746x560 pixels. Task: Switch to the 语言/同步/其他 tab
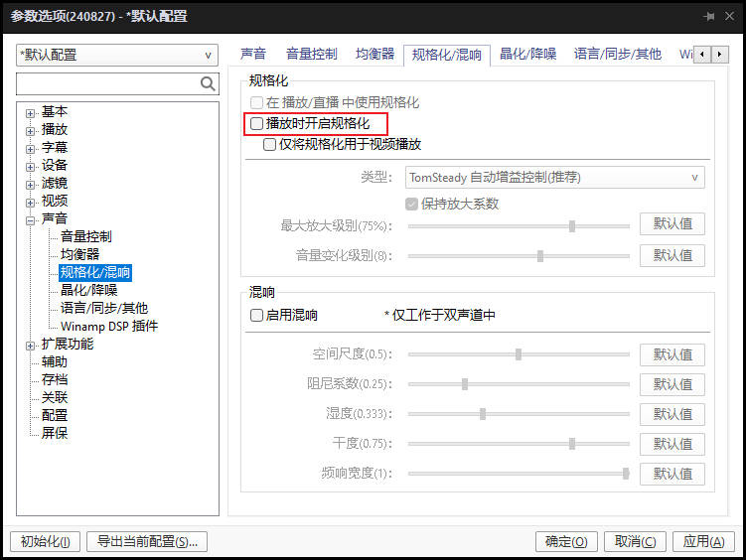[x=617, y=54]
